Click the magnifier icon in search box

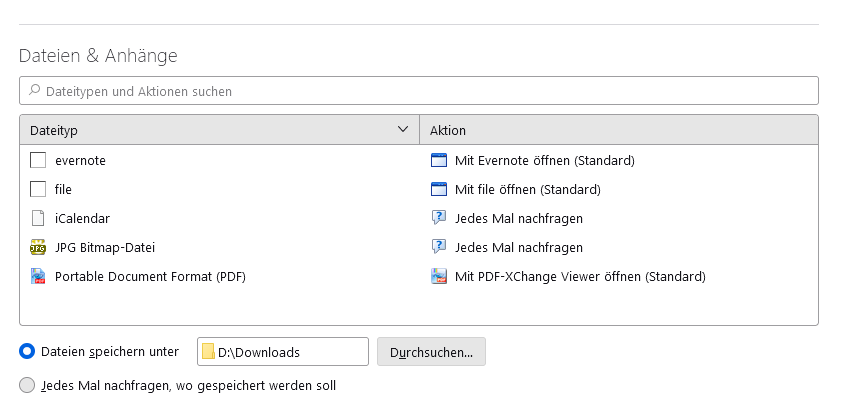(34, 91)
